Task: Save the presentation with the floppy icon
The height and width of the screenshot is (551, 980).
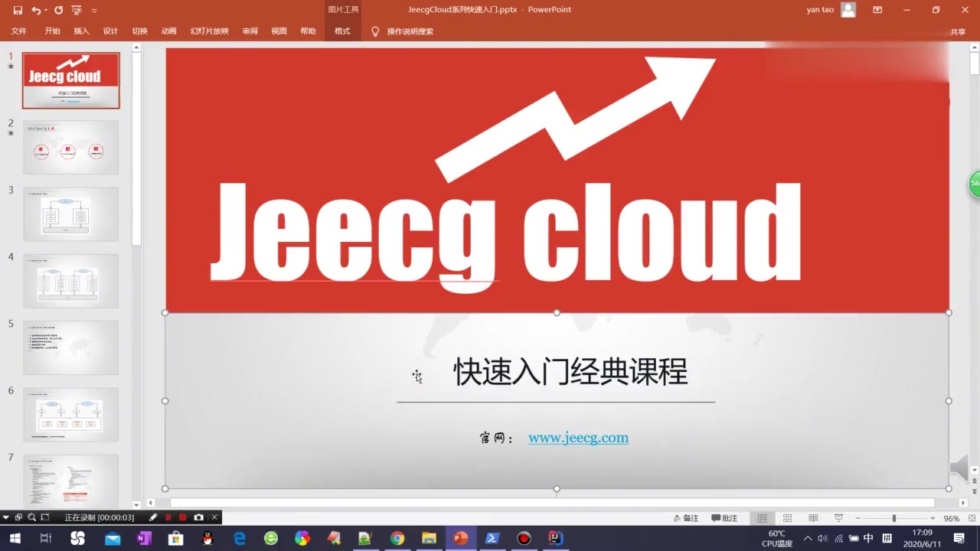Action: tap(18, 10)
